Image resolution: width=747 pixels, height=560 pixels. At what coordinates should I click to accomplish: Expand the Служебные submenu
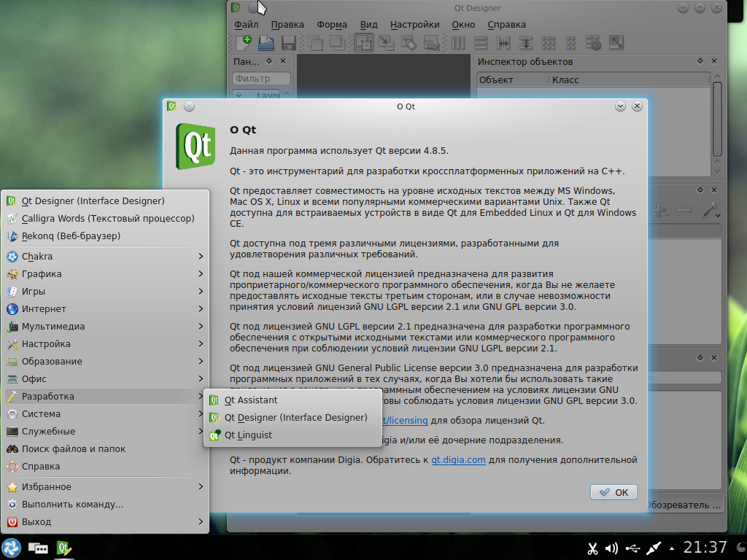click(x=105, y=432)
